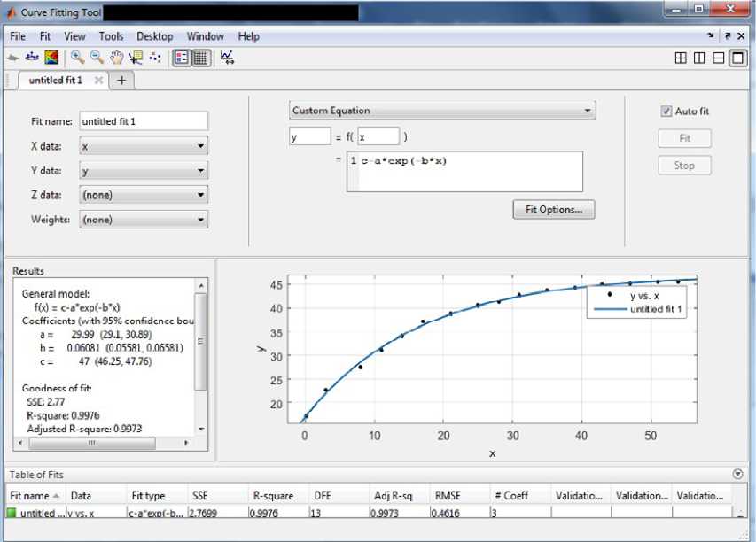Add a new fit with plus button

(x=121, y=80)
